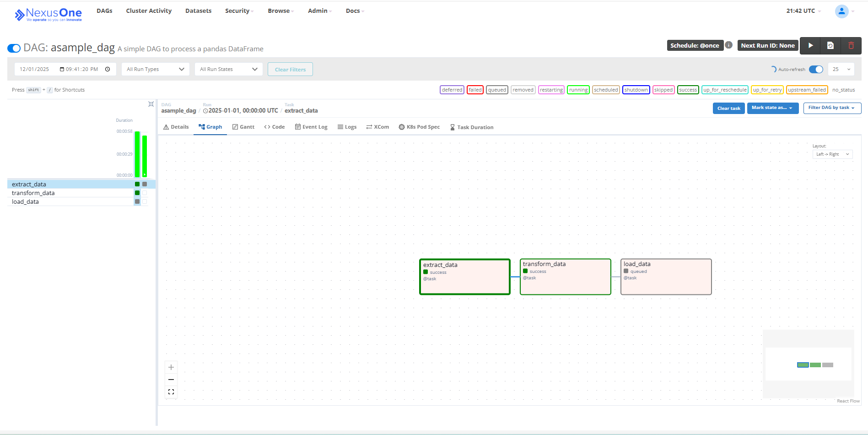Screen dimensions: 868x435
Task: Click the upstream_failed legend badge
Action: (807, 90)
